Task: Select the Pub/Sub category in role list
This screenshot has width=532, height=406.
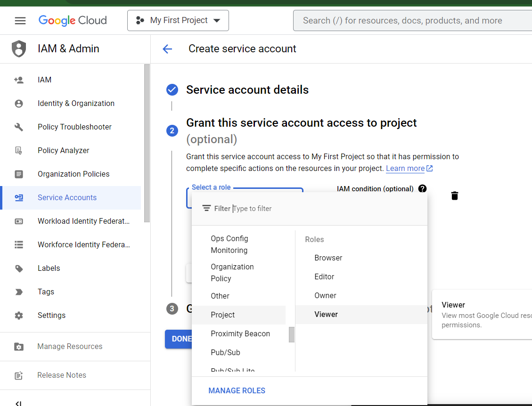Action: coord(225,352)
